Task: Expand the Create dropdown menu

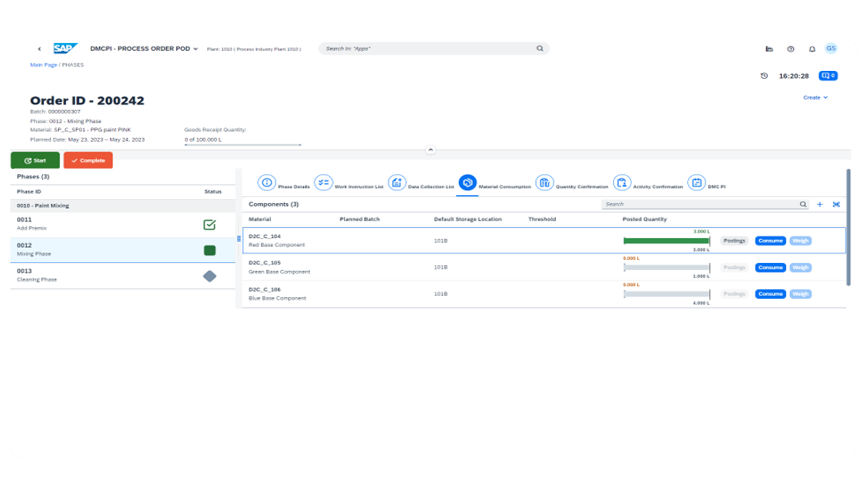Action: coord(815,97)
